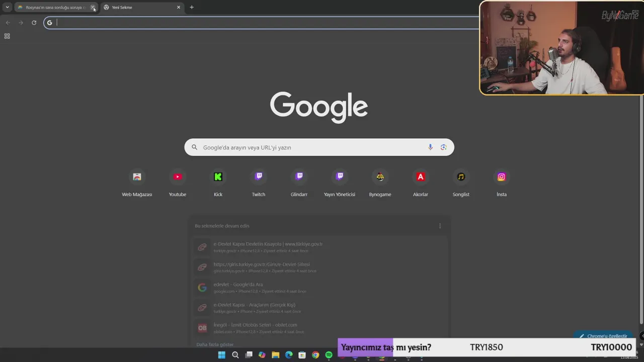Open the apps grid in bookmarks bar
This screenshot has width=644, height=362.
[7, 36]
